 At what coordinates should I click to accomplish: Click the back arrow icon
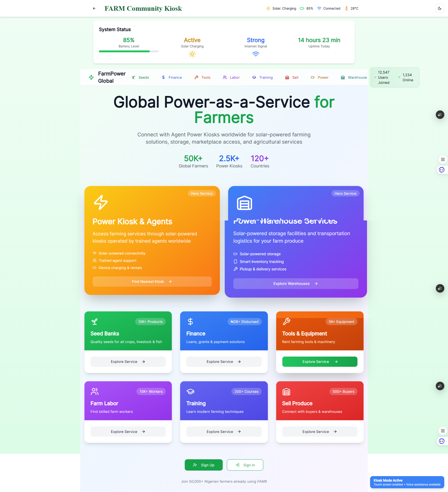[x=94, y=8]
